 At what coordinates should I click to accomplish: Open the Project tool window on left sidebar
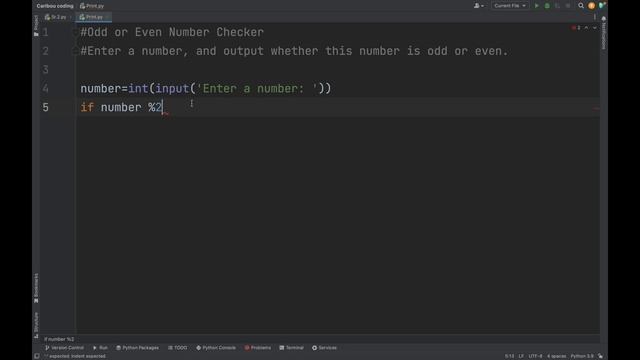point(36,25)
